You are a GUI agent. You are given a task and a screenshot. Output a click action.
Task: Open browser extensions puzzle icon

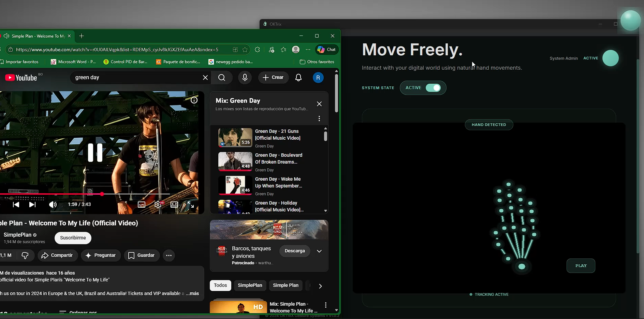pos(258,50)
